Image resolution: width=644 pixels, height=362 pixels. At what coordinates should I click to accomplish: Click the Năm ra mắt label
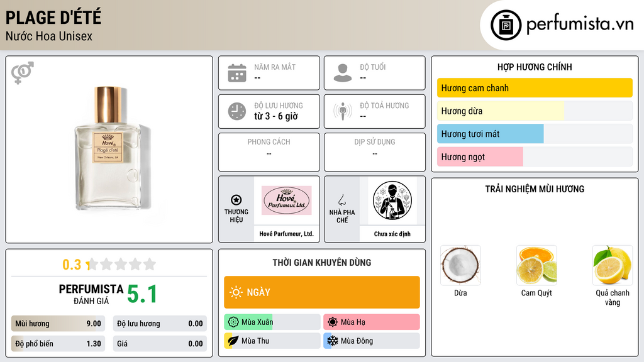click(275, 67)
